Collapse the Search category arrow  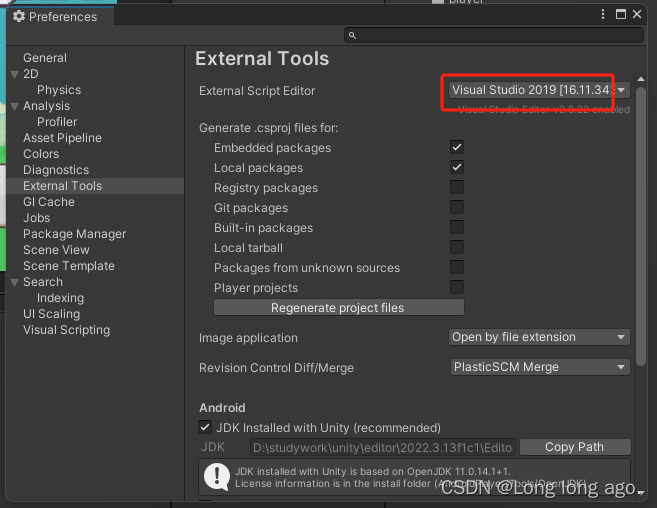[15, 283]
